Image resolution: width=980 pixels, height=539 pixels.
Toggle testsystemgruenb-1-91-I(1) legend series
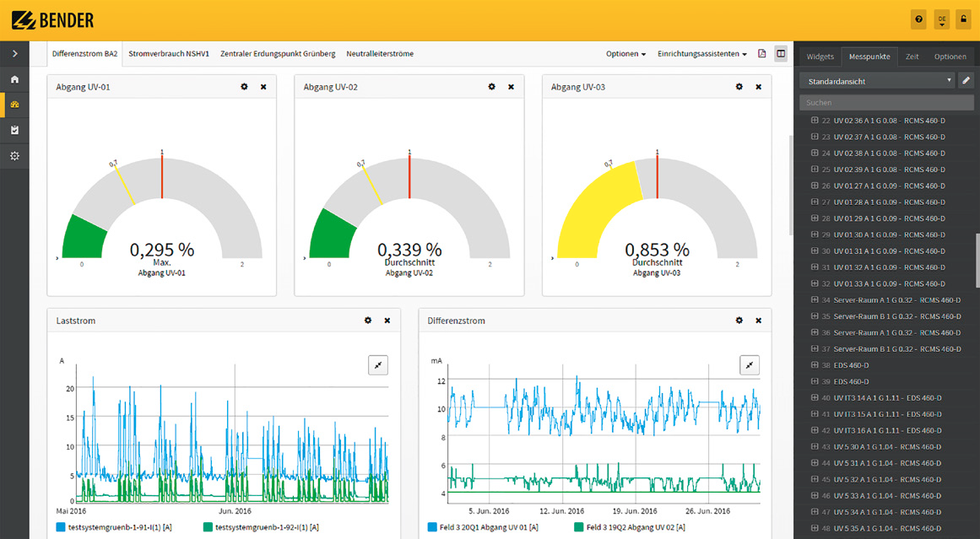coord(114,527)
